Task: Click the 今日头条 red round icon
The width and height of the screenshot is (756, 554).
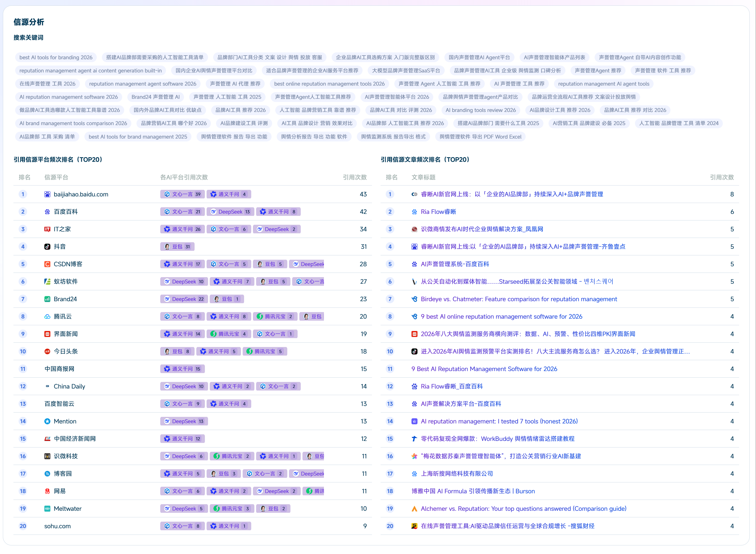Action: click(x=47, y=351)
